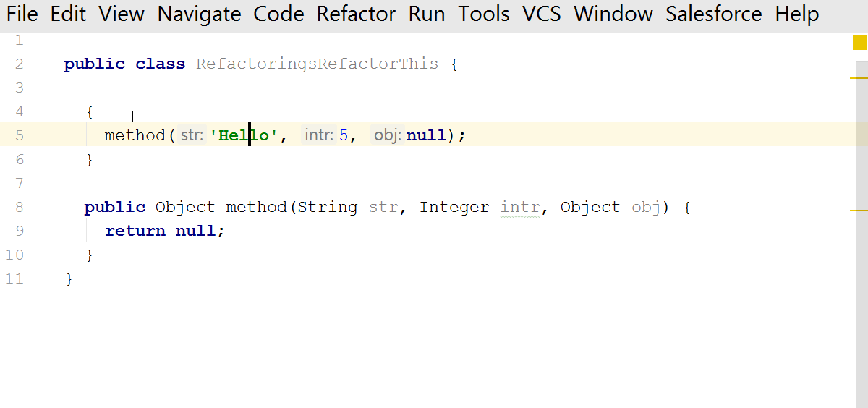Open the Edit menu
The image size is (868, 408).
(68, 14)
